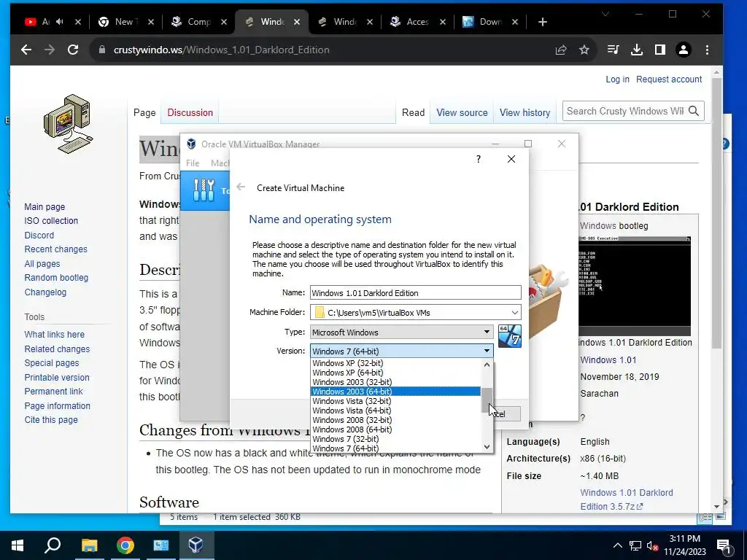The height and width of the screenshot is (560, 747).
Task: Open the Machine Folder dropdown
Action: [x=514, y=312]
